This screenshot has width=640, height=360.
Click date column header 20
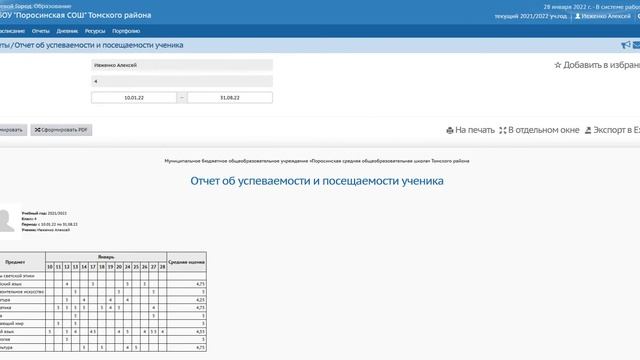tap(119, 267)
